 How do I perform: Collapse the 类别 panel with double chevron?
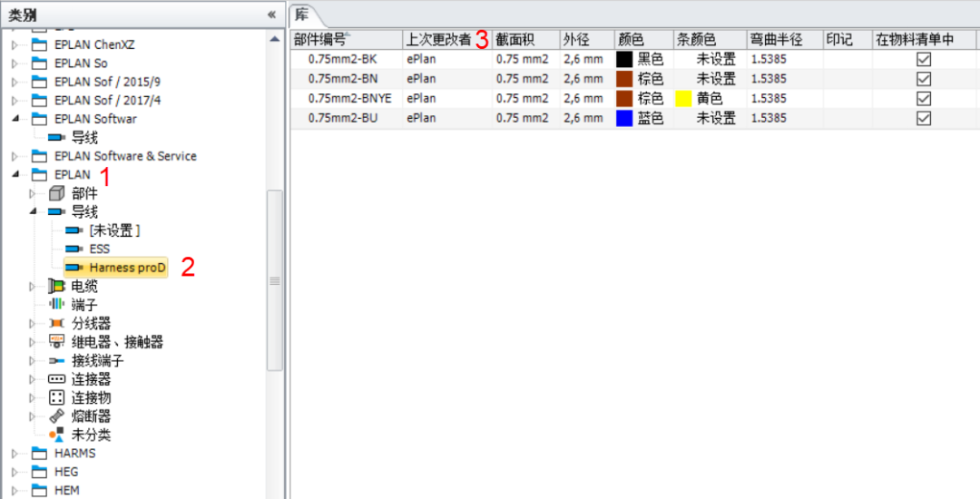[x=270, y=15]
